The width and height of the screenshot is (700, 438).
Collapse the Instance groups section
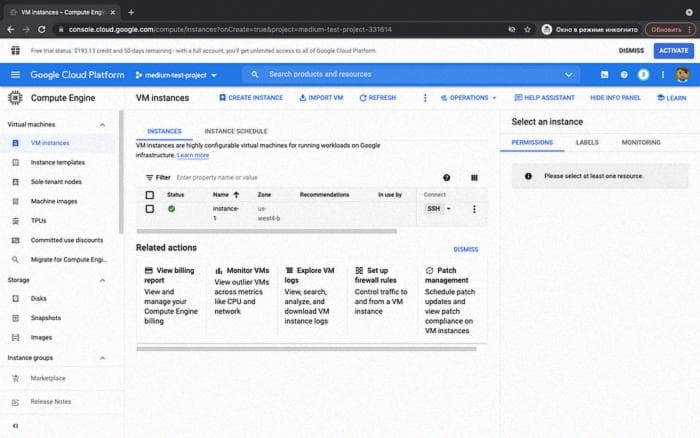(x=102, y=358)
